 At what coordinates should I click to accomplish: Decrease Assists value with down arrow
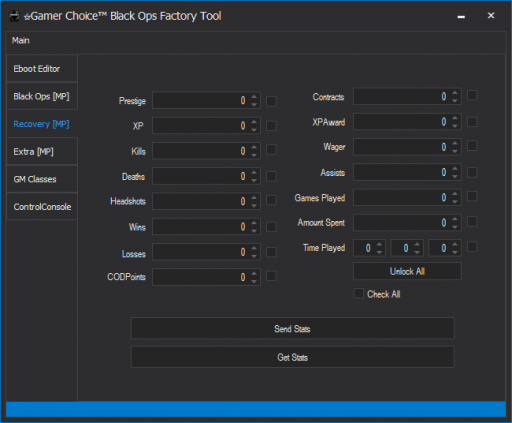(455, 176)
